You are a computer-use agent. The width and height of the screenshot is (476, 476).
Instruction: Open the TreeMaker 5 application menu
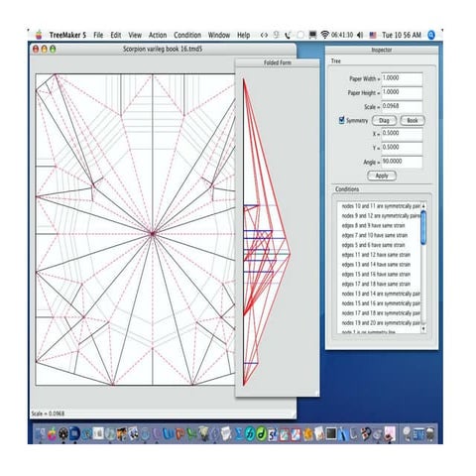[67, 35]
